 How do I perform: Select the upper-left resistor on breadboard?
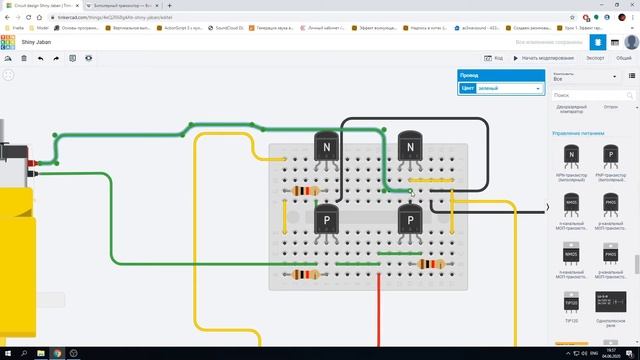click(x=305, y=191)
